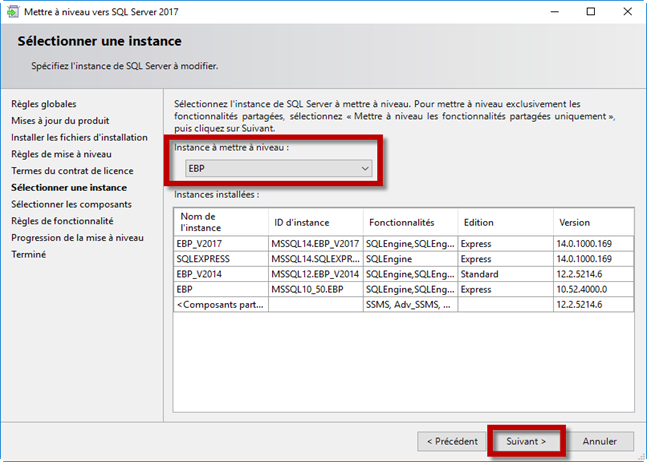This screenshot has width=647, height=462.
Task: Select 'Terminé' step in sidebar
Action: click(x=28, y=255)
